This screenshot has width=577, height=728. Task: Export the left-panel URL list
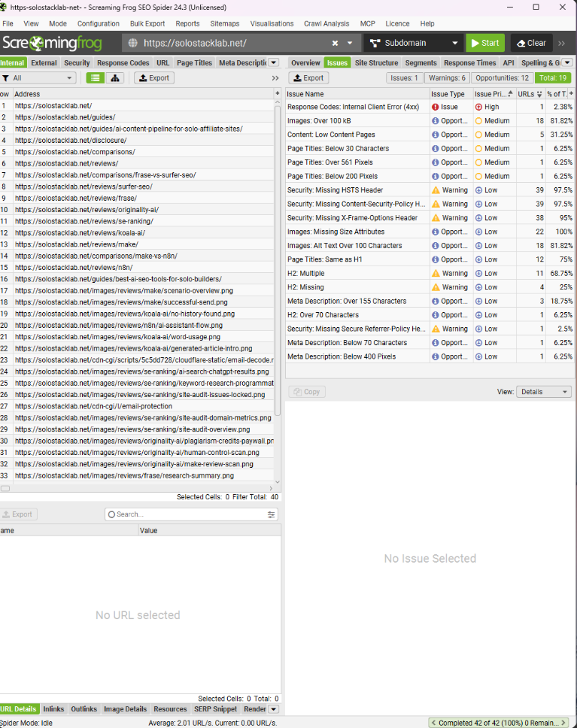pyautogui.click(x=154, y=78)
